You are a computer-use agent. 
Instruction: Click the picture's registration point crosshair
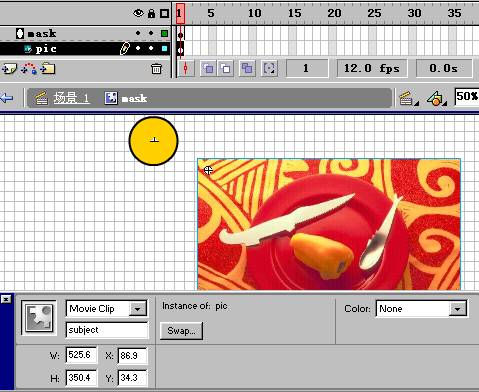[x=208, y=170]
